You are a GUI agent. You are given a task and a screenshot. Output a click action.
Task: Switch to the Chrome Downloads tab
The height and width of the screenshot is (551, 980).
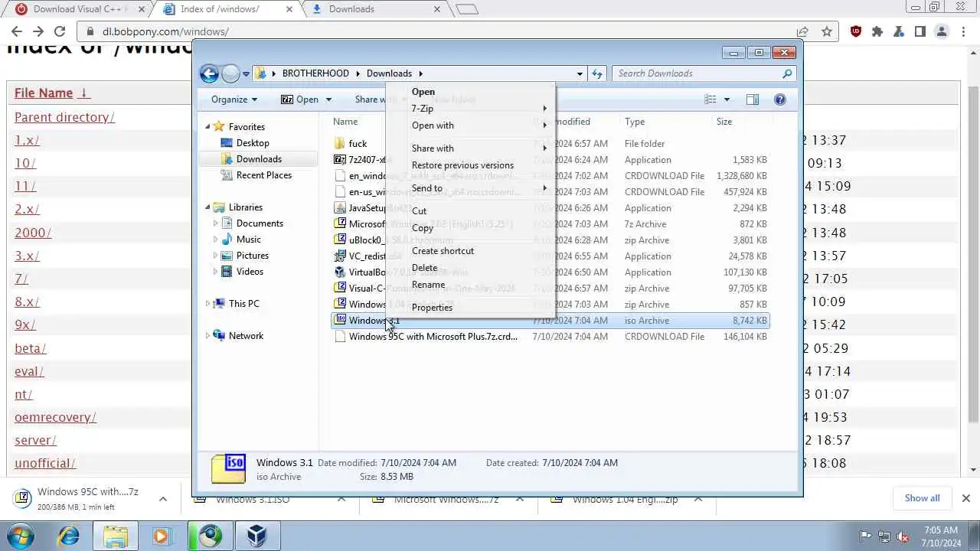tap(375, 9)
